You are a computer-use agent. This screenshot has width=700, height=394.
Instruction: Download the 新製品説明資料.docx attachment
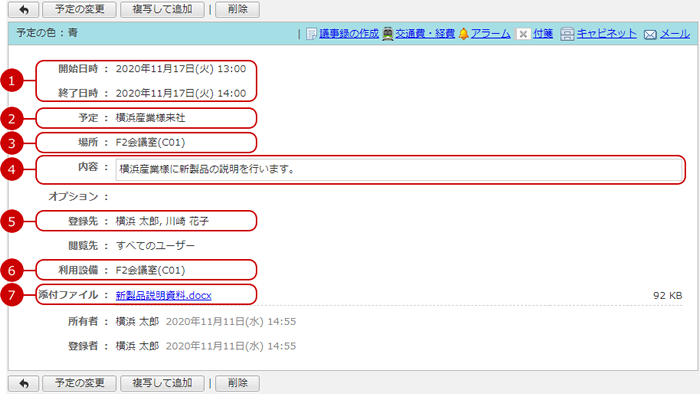pos(163,295)
